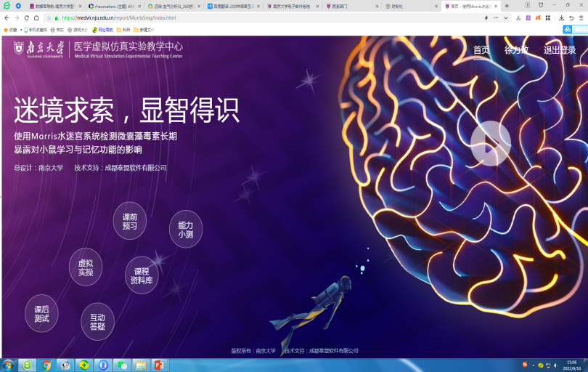Play the brain intro video
Viewport: 588px width, 372px height.
490,142
